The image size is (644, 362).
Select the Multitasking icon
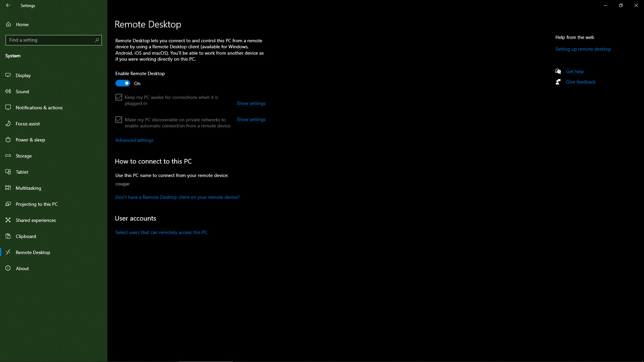(x=8, y=188)
